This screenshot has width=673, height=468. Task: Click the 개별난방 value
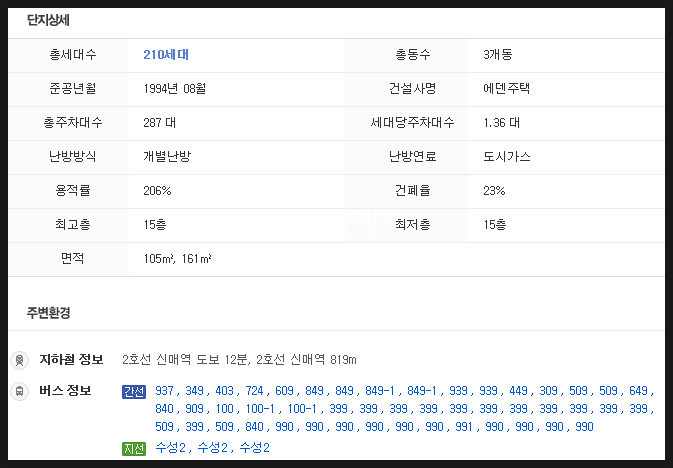[x=167, y=156]
